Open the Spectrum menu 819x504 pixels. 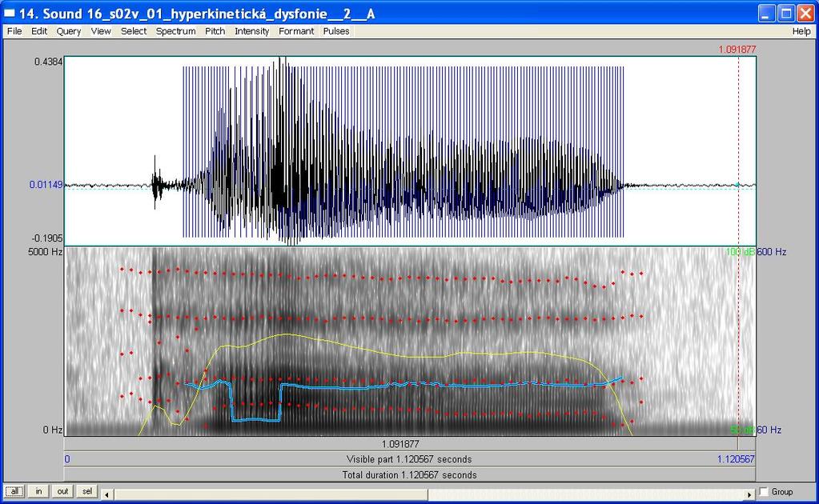point(175,31)
